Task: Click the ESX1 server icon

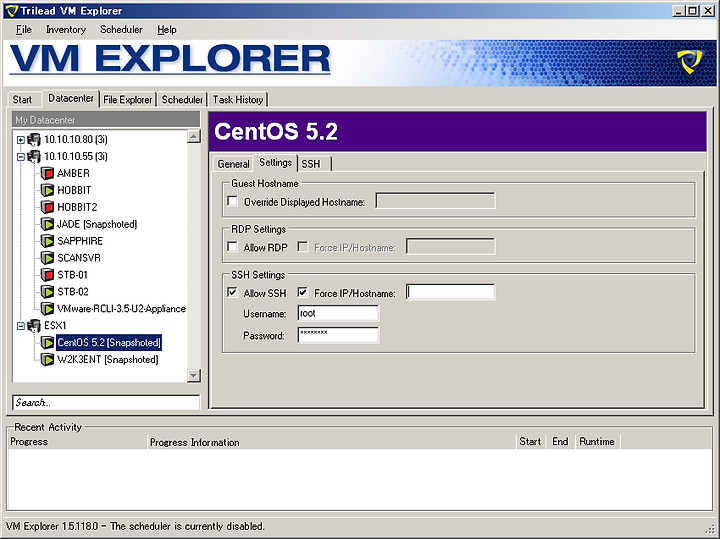Action: (34, 326)
